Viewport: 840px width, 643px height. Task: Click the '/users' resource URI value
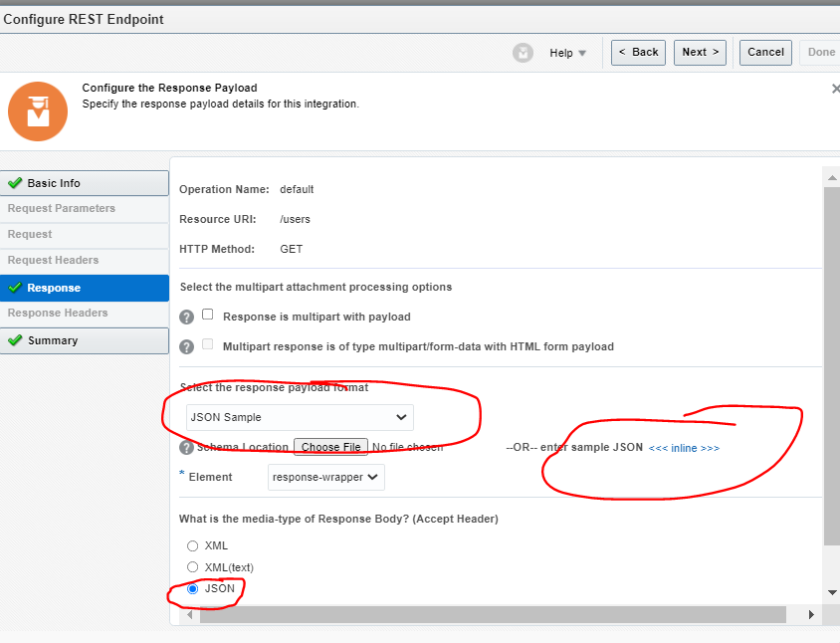(x=295, y=220)
